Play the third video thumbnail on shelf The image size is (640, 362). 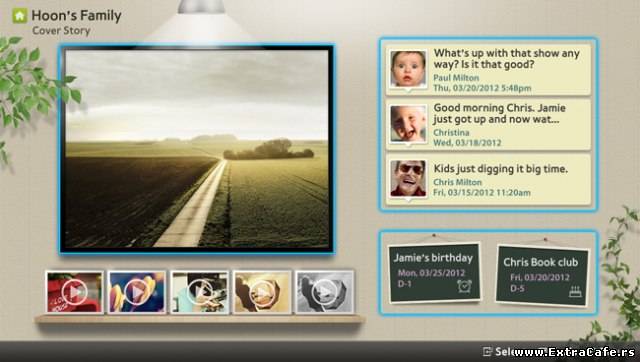tap(199, 292)
